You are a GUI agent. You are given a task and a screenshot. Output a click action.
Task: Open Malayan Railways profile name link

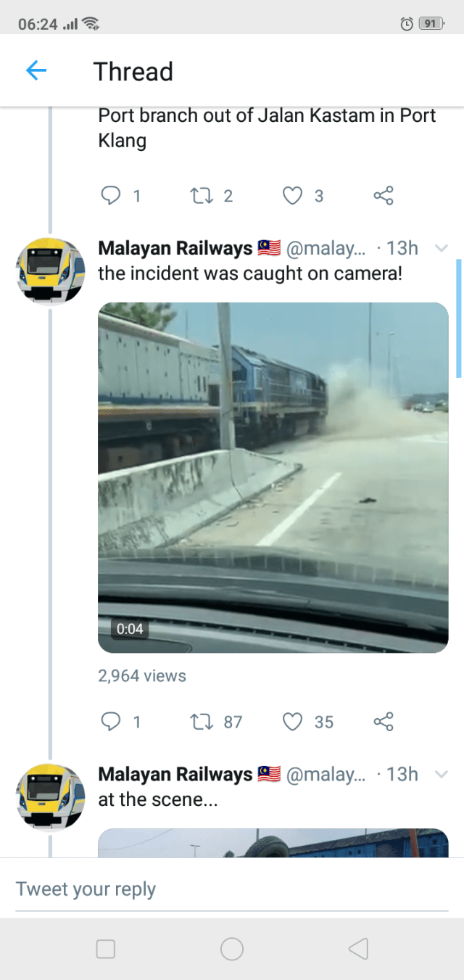[x=175, y=249]
